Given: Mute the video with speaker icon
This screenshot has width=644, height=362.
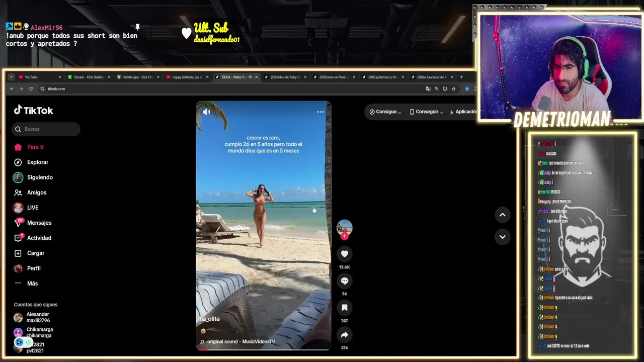Looking at the screenshot, I should (206, 112).
